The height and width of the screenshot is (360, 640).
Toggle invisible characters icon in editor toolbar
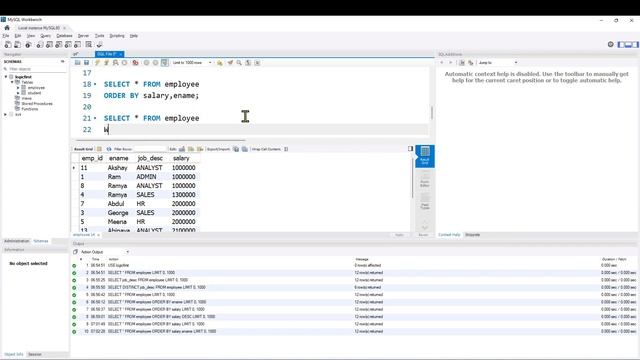[248, 62]
